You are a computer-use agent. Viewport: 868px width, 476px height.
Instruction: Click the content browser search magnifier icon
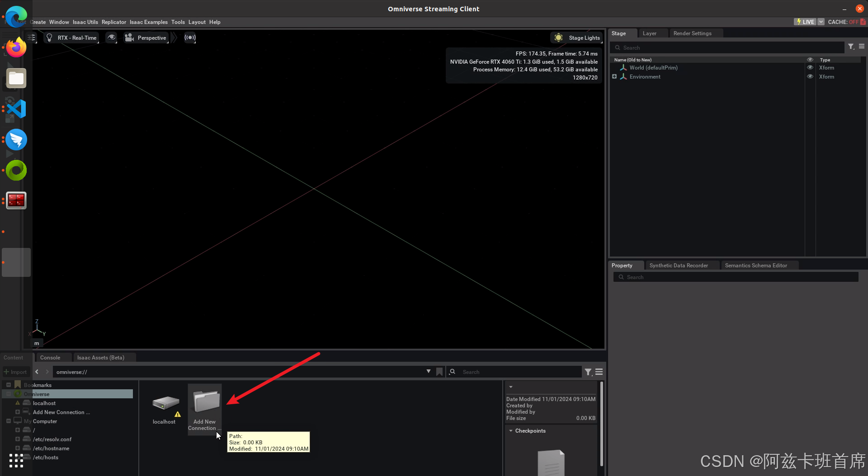tap(452, 372)
